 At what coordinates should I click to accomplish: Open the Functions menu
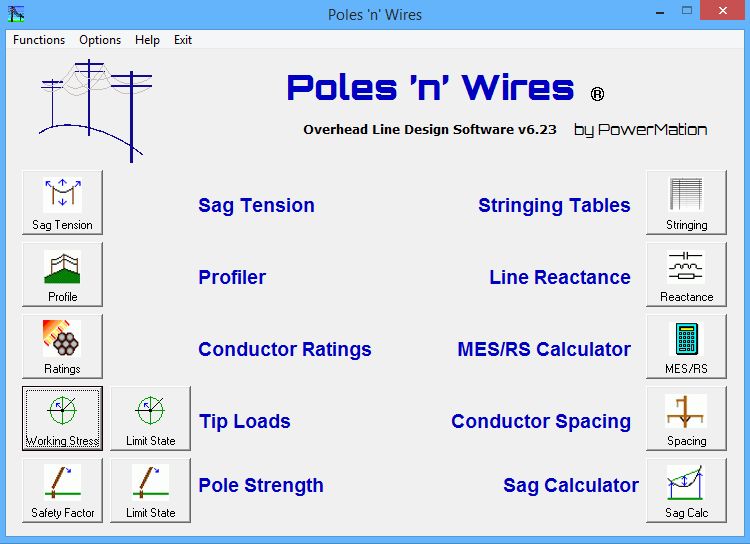click(x=39, y=40)
